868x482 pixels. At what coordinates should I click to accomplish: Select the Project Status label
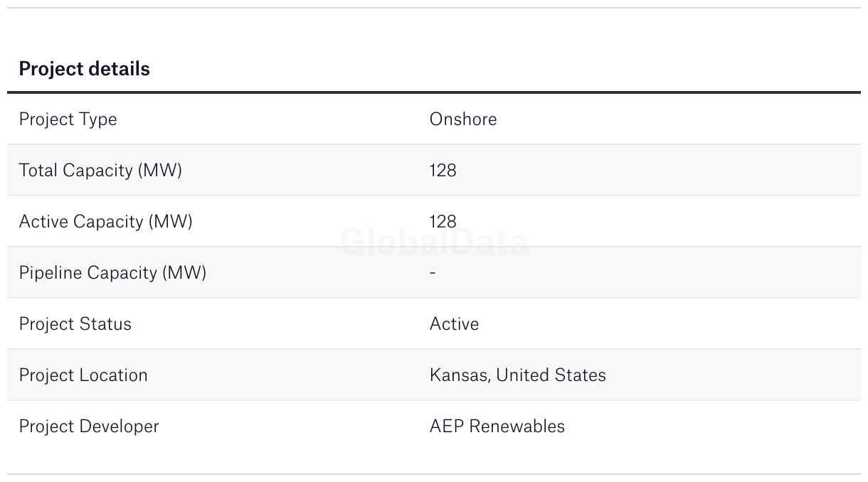click(75, 324)
